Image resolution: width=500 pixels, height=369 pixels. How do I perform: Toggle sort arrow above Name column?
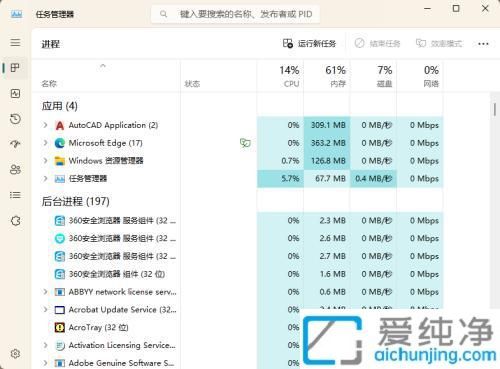point(103,66)
